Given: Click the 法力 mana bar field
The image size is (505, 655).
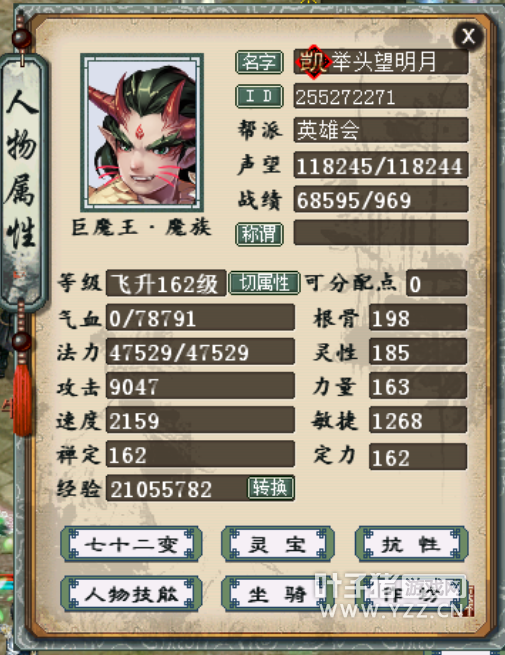Looking at the screenshot, I should (x=200, y=352).
